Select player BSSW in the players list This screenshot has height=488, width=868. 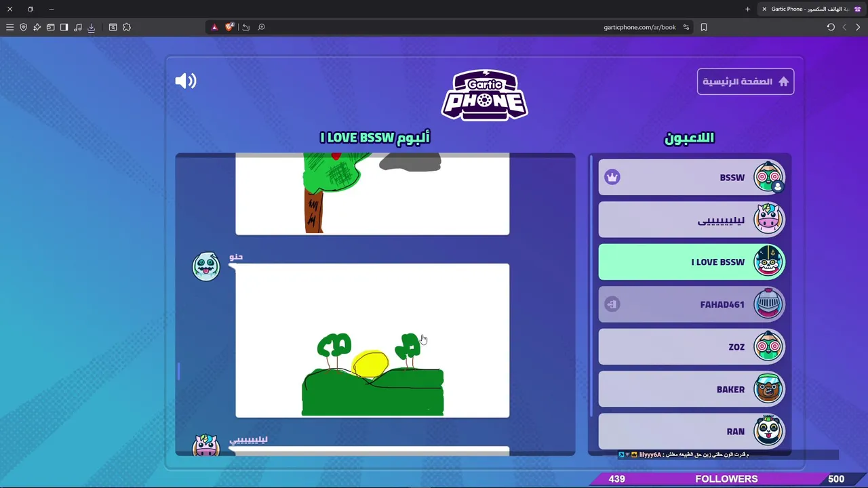(692, 178)
